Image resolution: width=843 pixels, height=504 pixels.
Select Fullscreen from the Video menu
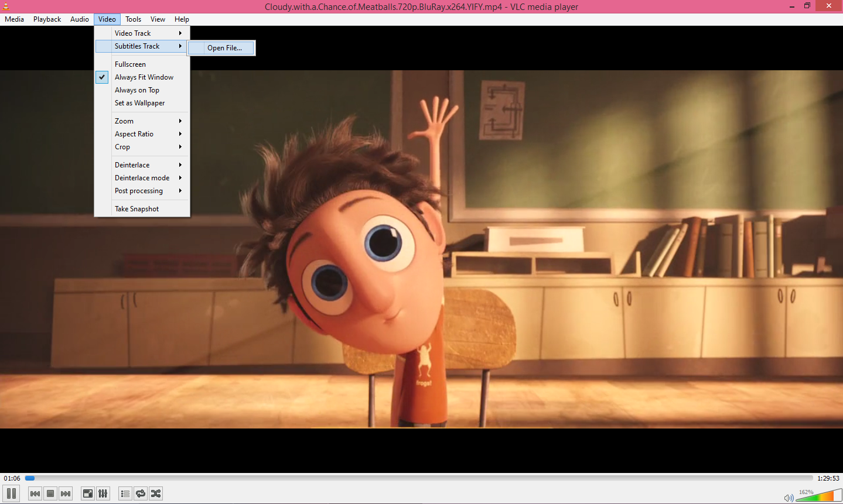[142, 64]
